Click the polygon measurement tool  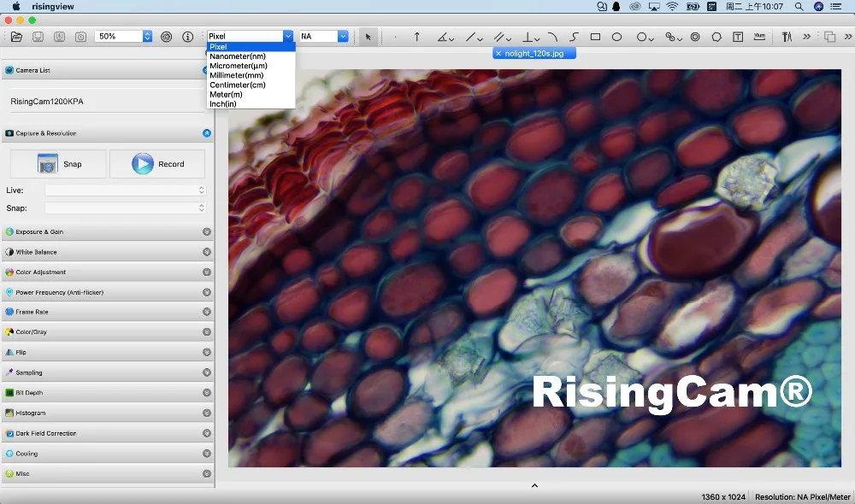[716, 37]
